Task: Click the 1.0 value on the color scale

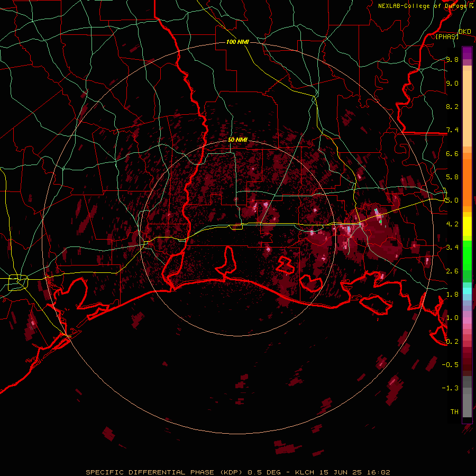Action: click(x=452, y=318)
